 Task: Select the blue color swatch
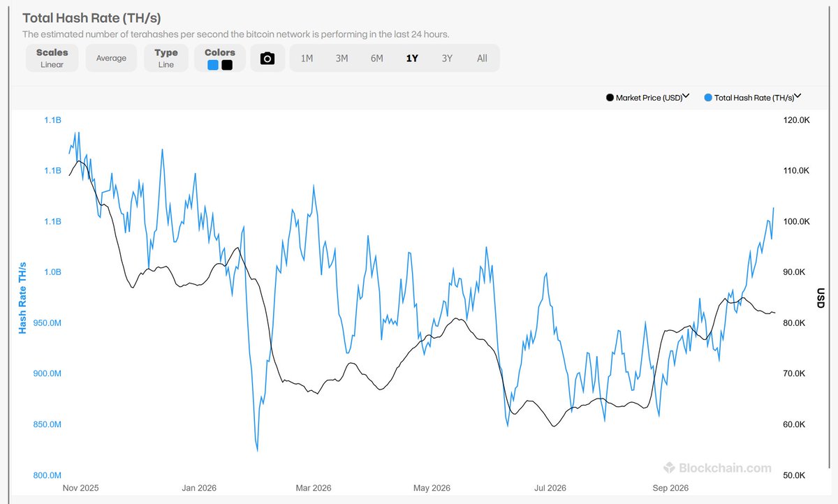[x=214, y=65]
